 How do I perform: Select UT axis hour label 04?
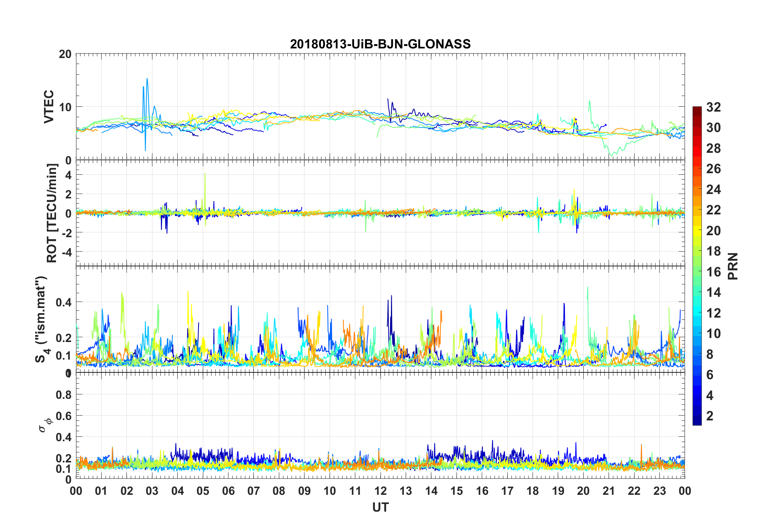point(178,491)
